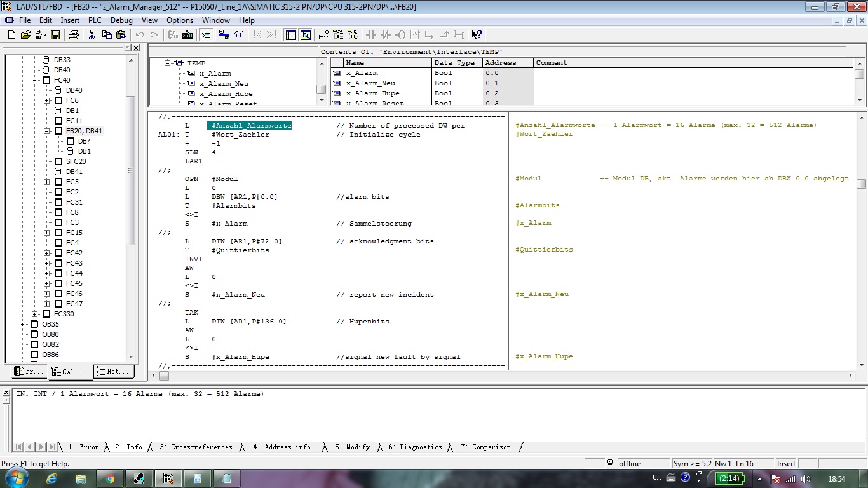Click the Download to PLC icon
The height and width of the screenshot is (488, 868).
(x=187, y=35)
